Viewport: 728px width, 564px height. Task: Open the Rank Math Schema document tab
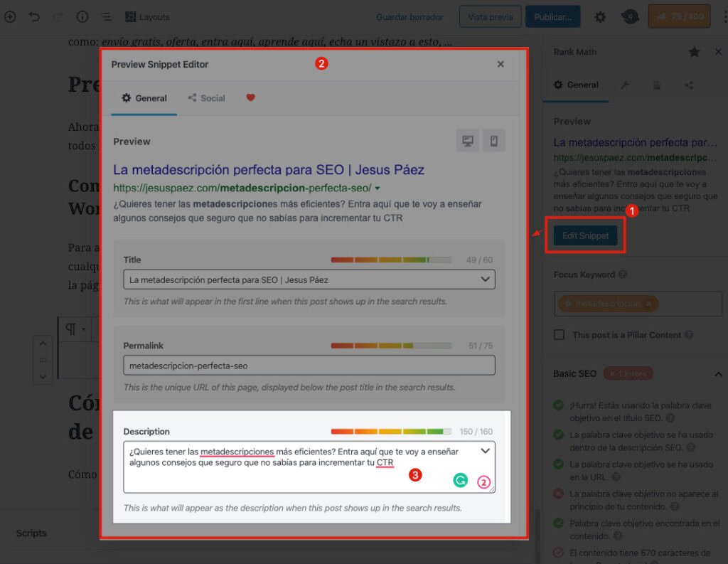click(x=656, y=85)
